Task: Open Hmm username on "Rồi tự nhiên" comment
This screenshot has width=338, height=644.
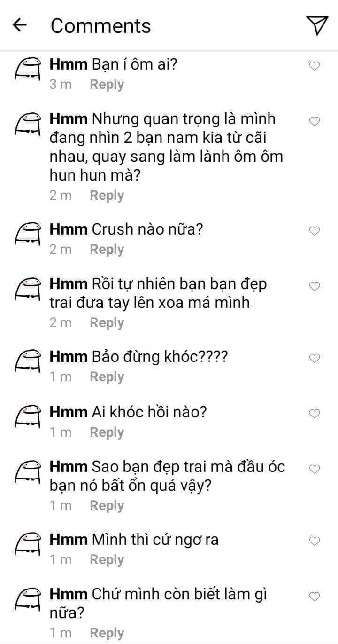Action: 69,284
